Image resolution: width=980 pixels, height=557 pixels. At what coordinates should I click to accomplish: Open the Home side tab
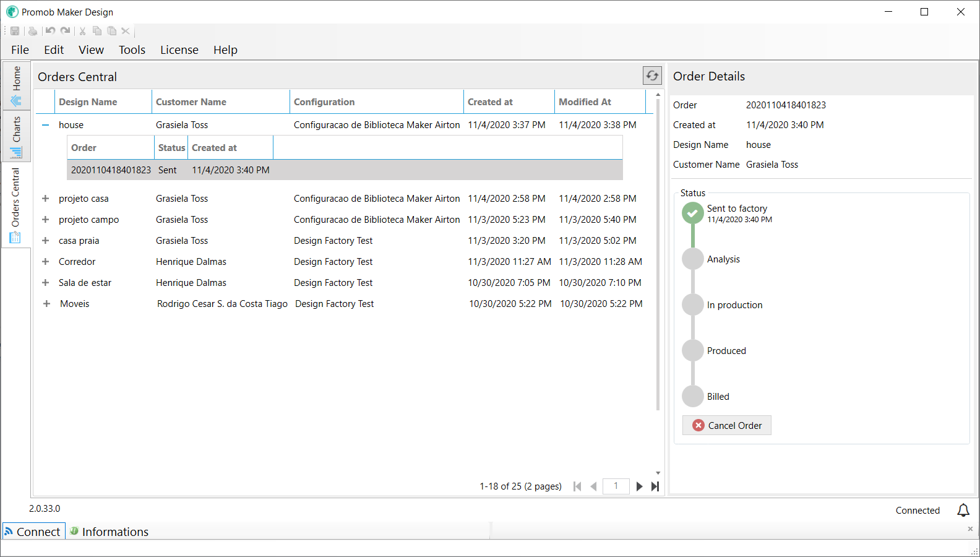point(16,85)
